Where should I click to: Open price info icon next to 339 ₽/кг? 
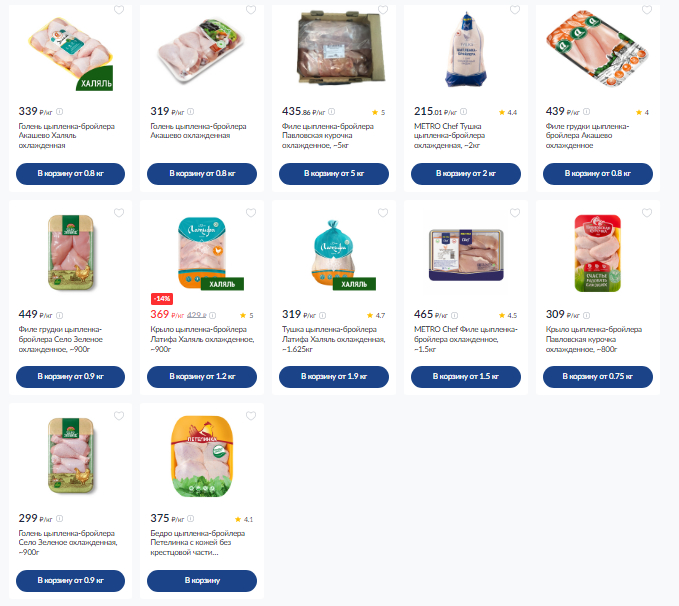coord(59,112)
